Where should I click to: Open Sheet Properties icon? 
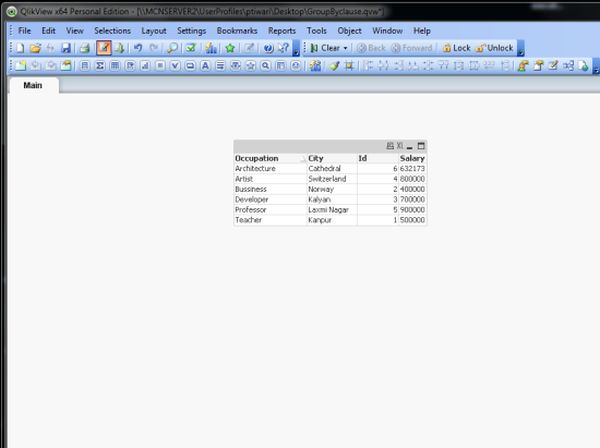(66, 66)
